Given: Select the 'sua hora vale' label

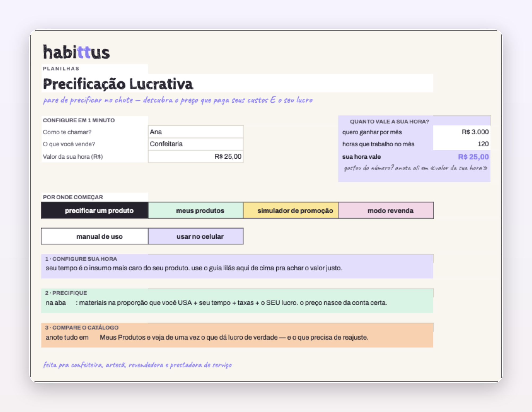Looking at the screenshot, I should tap(361, 157).
